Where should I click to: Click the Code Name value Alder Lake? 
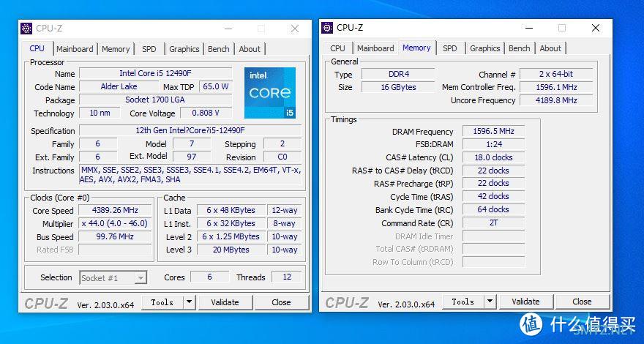(119, 86)
